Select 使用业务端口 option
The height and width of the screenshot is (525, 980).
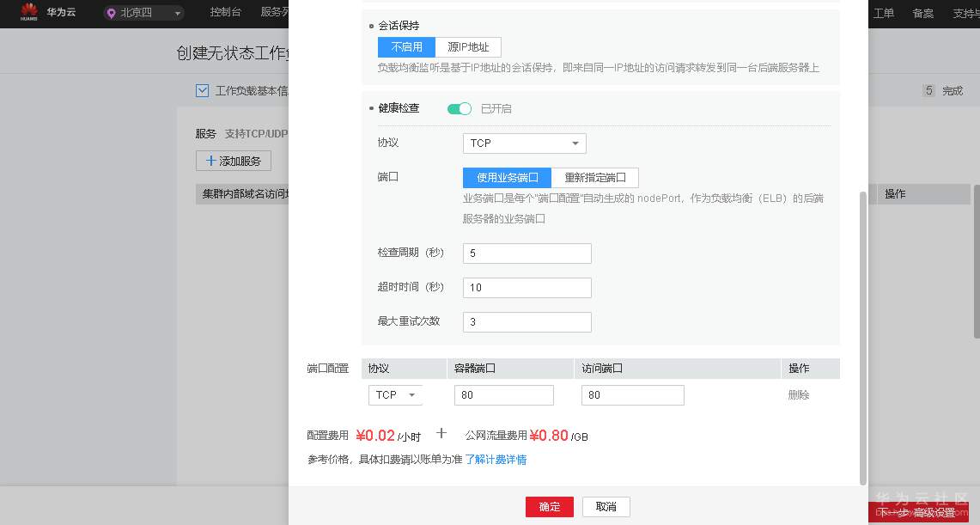click(x=507, y=178)
